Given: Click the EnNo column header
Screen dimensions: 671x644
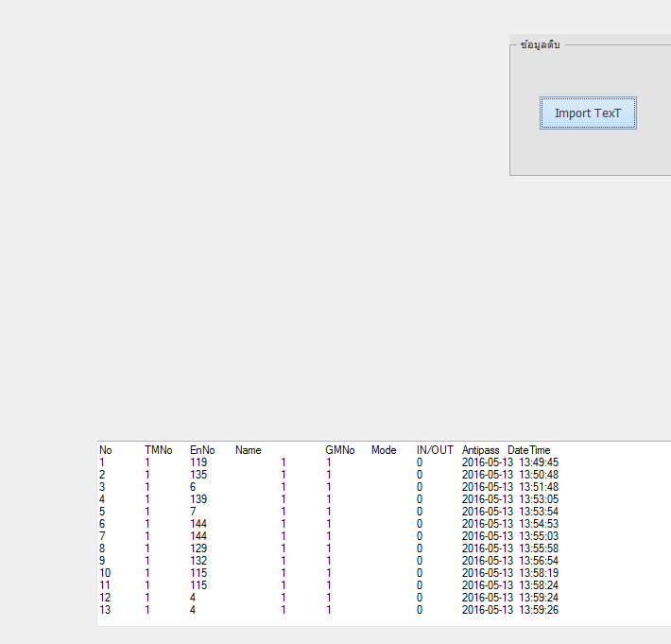Looking at the screenshot, I should click(x=202, y=450).
